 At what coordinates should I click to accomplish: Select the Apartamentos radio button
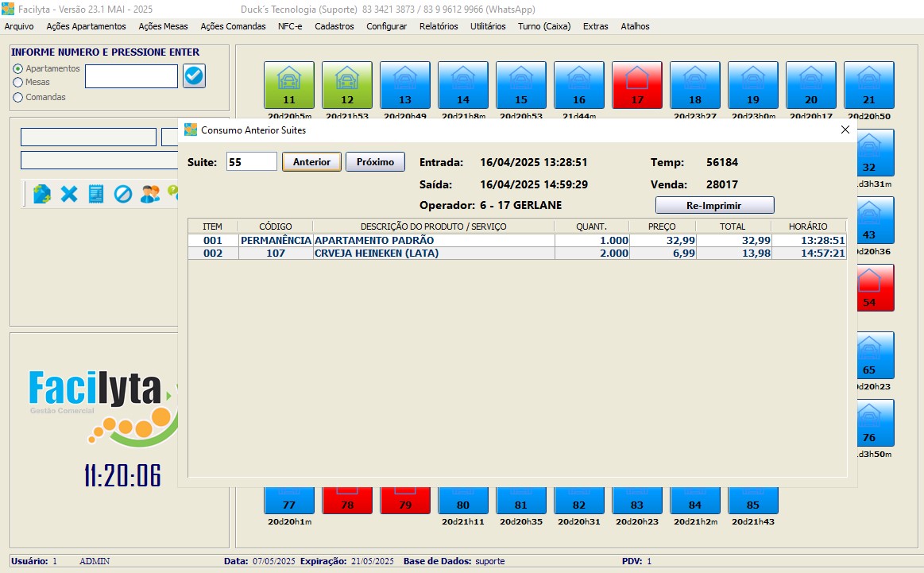[x=17, y=69]
